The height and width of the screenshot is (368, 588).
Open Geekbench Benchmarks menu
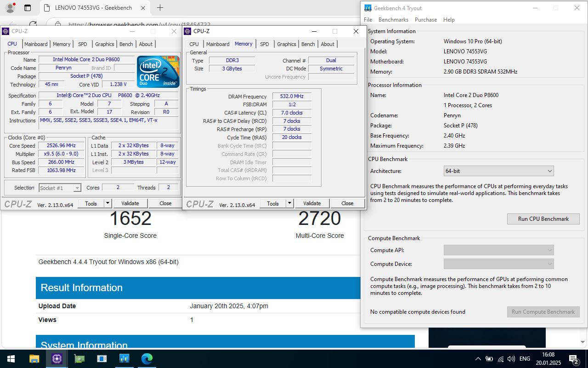tap(393, 20)
